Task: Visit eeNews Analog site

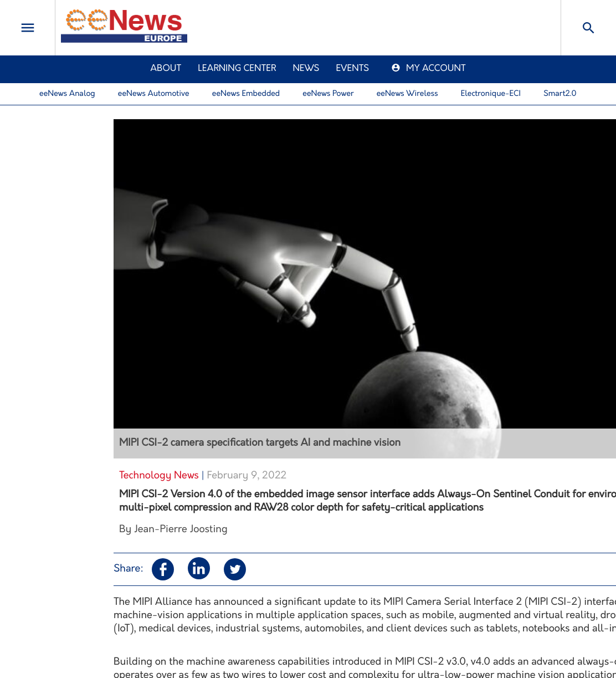Action: pyautogui.click(x=67, y=93)
